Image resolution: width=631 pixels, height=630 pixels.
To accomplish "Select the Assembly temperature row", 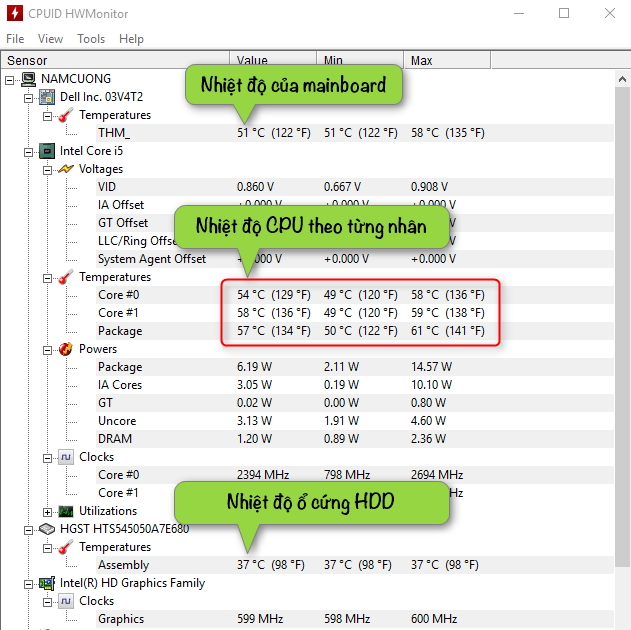I will [x=355, y=565].
